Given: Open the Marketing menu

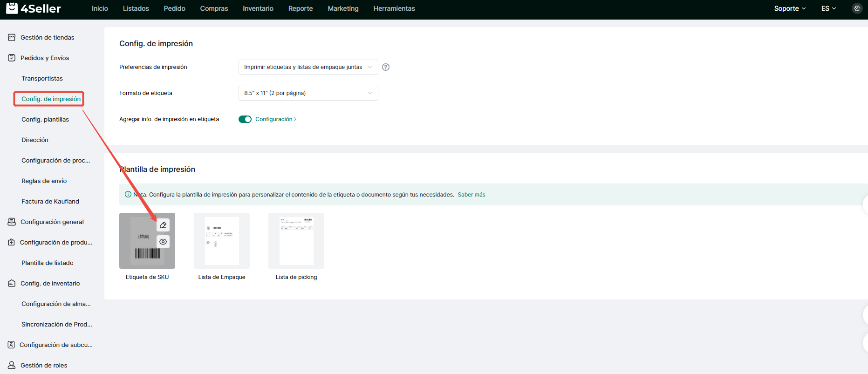Looking at the screenshot, I should tap(343, 8).
